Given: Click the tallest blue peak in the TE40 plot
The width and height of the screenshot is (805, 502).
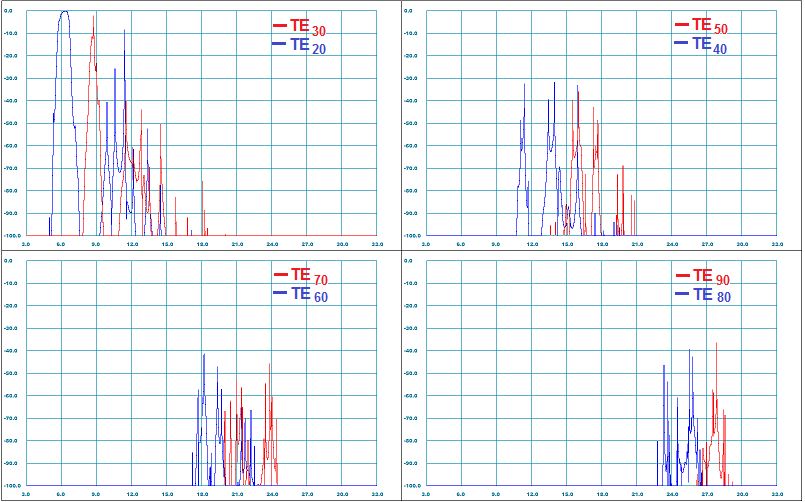Looking at the screenshot, I should (553, 83).
